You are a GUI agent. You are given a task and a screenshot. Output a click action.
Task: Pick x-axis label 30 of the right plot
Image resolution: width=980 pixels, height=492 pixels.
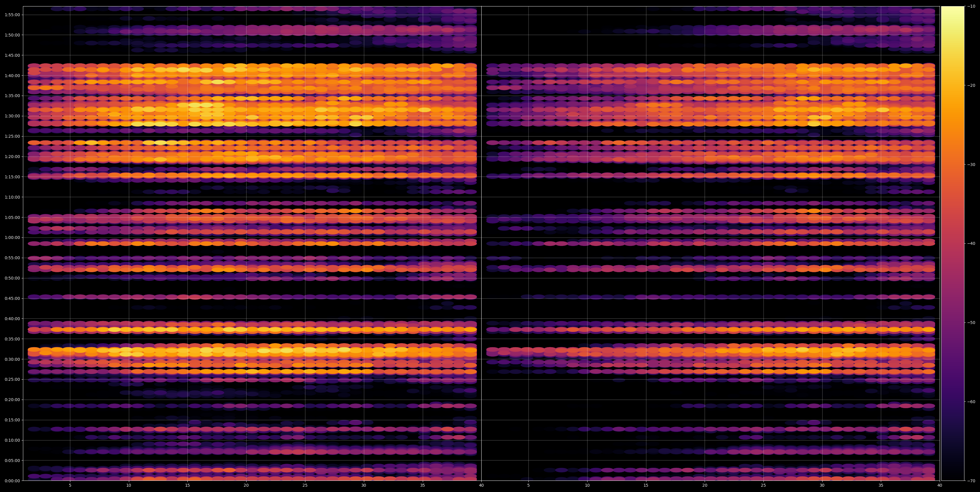tap(822, 485)
